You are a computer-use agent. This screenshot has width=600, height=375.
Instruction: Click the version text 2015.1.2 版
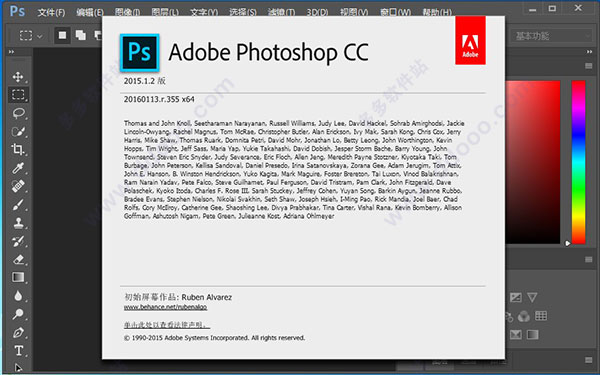[x=145, y=81]
